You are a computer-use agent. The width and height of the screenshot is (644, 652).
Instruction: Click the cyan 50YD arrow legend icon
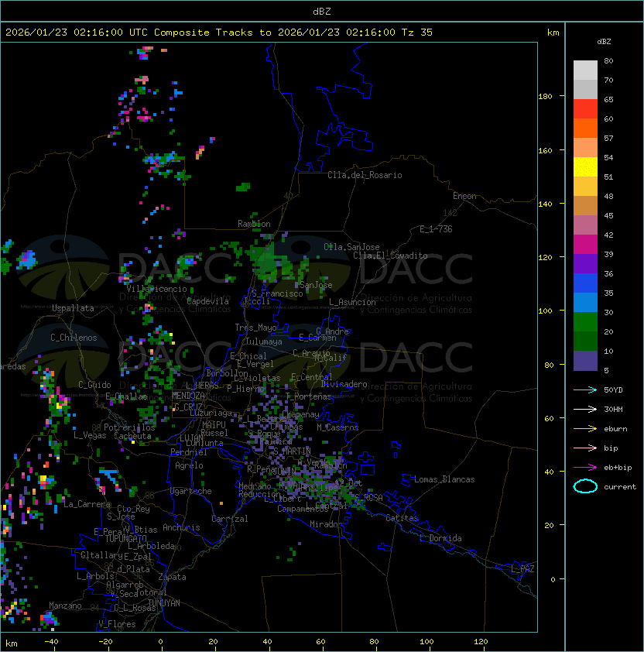585,389
